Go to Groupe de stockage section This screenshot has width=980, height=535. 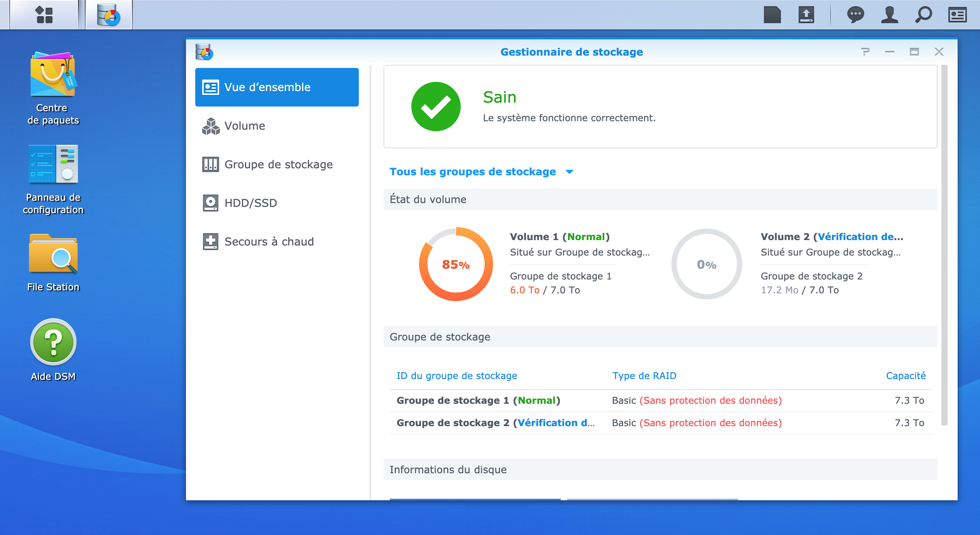pyautogui.click(x=278, y=164)
